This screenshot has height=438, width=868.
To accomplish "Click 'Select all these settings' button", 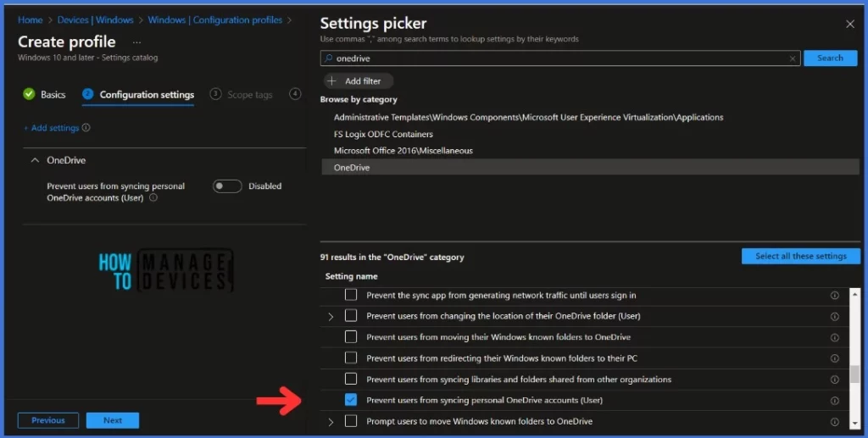I will 800,256.
